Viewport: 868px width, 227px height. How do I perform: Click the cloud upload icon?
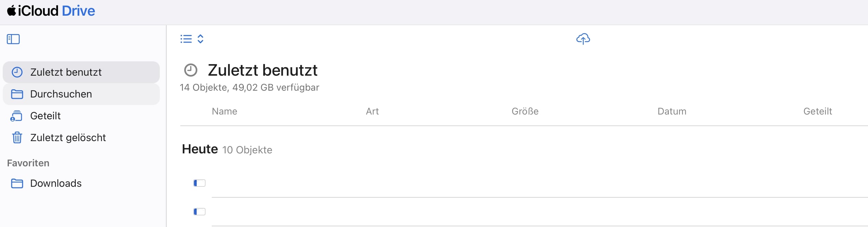point(583,39)
